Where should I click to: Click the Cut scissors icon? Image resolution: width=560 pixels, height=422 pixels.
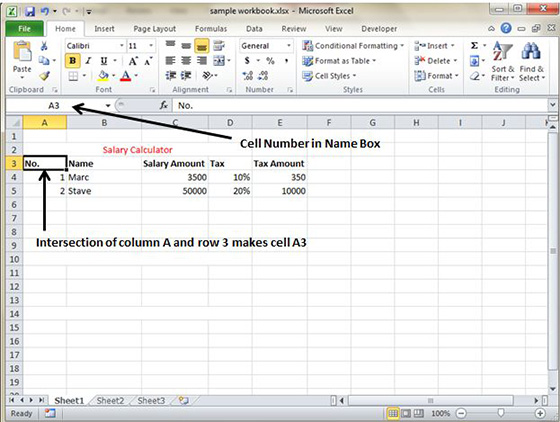44,46
